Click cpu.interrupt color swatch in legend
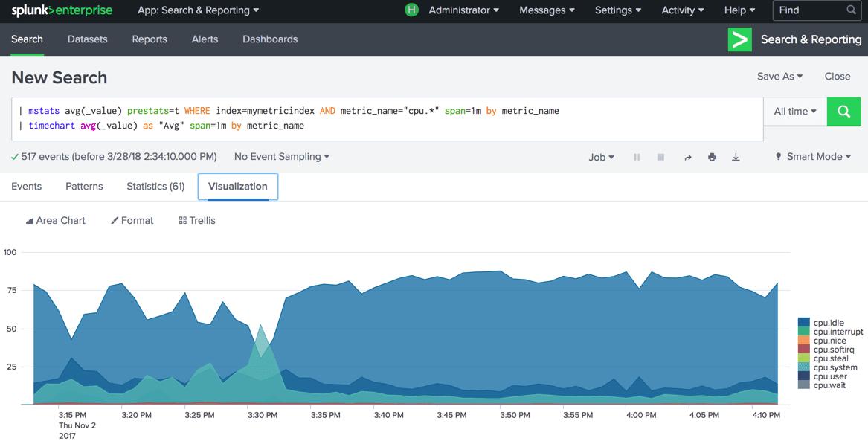The height and width of the screenshot is (444, 868). (804, 332)
